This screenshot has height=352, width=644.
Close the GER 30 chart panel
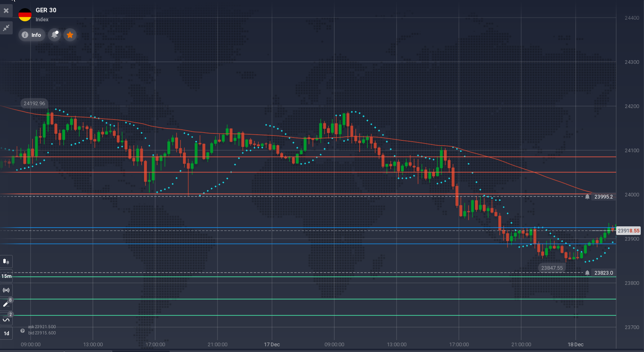(x=6, y=11)
